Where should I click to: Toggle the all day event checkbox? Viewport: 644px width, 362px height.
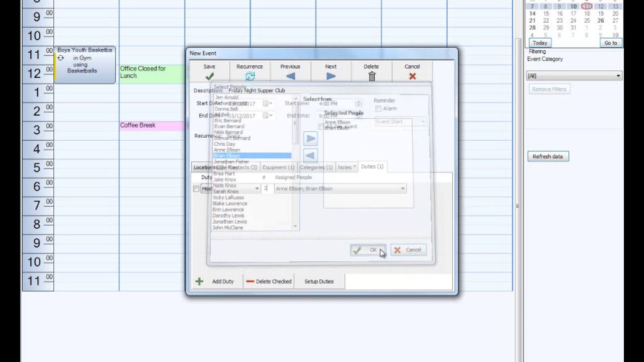pyautogui.click(x=321, y=127)
